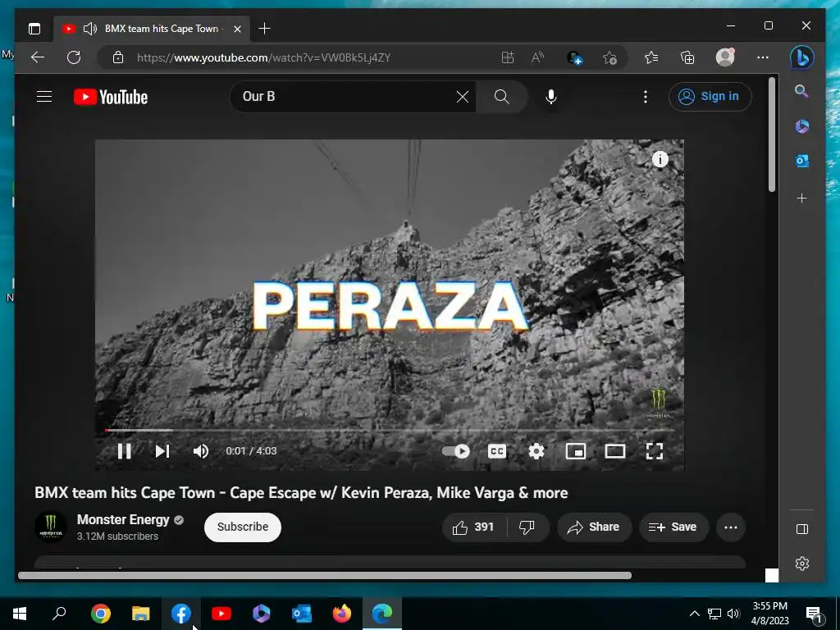Image resolution: width=840 pixels, height=630 pixels.
Task: Toggle theater mode view
Action: 615,451
